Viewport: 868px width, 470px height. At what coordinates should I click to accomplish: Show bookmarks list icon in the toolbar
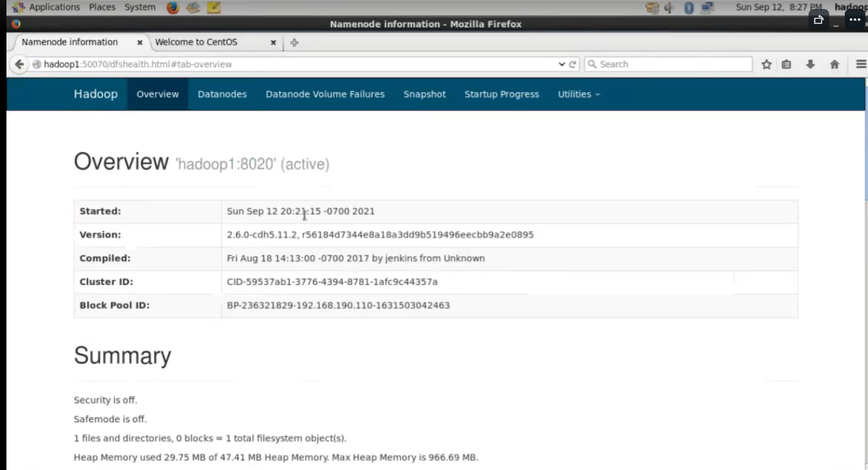787,64
